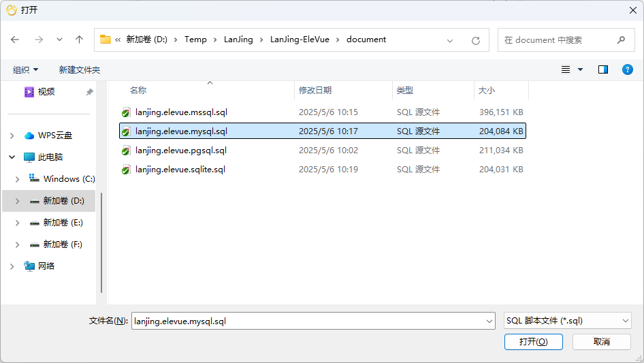644x363 pixels.
Task: Click the mssql.sql file icon
Action: (x=126, y=112)
